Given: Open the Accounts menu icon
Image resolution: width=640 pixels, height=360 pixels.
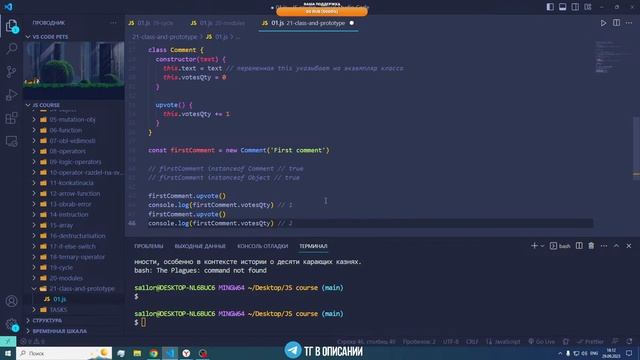Looking at the screenshot, I should point(11,301).
